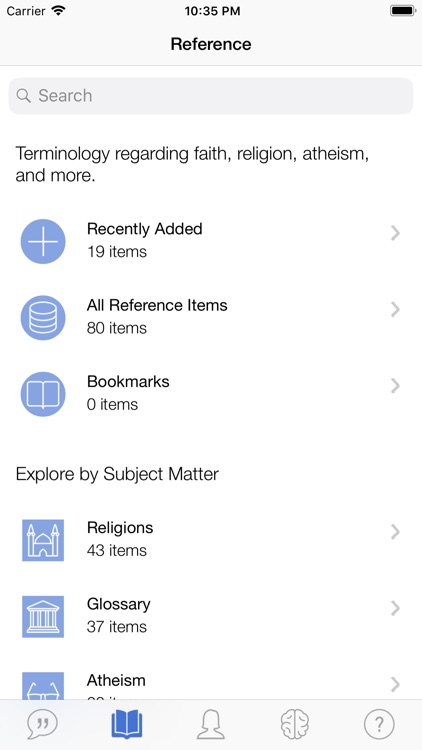
Task: Switch to the quotes speech-bubble tab
Action: pyautogui.click(x=42, y=724)
